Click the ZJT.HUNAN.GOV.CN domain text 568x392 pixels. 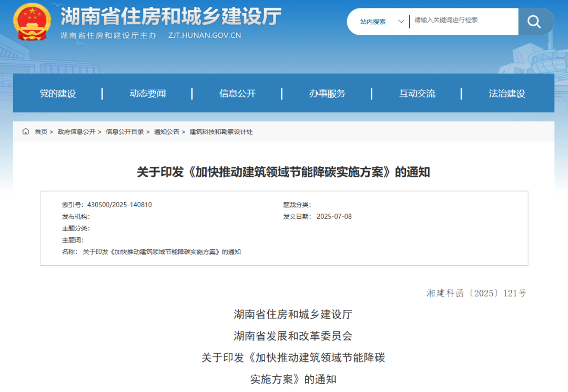pos(204,36)
